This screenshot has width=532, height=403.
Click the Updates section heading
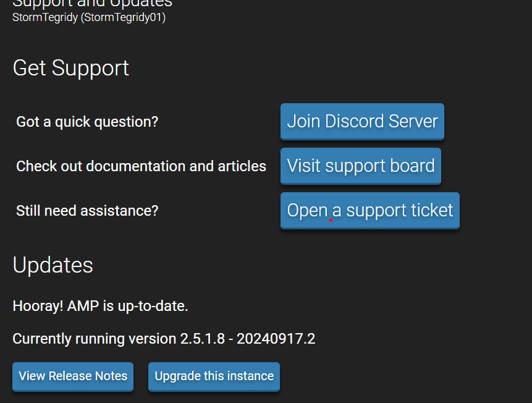53,265
